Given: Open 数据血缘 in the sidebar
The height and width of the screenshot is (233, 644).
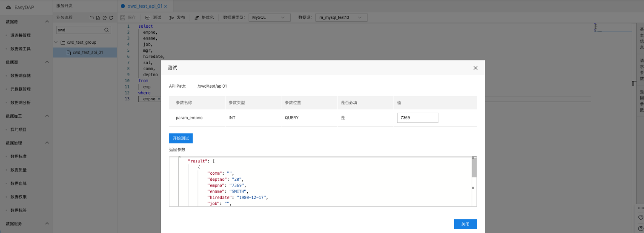Looking at the screenshot, I should point(19,184).
